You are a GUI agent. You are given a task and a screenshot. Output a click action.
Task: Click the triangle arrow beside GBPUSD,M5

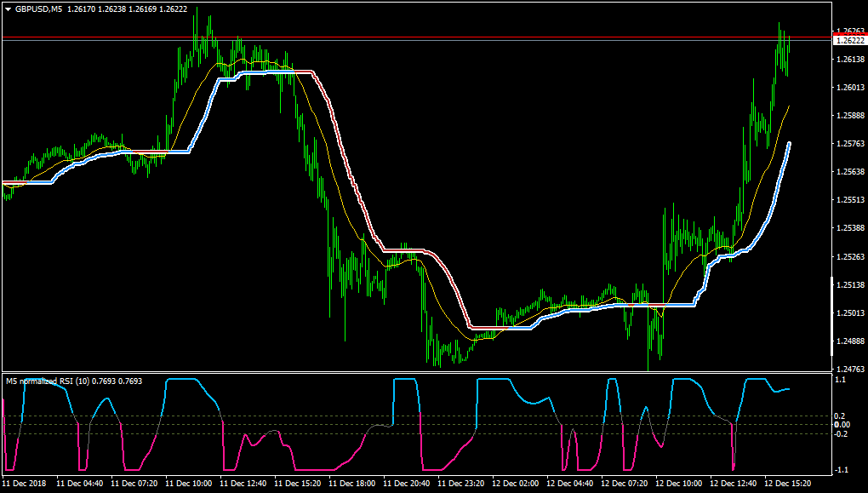point(9,9)
